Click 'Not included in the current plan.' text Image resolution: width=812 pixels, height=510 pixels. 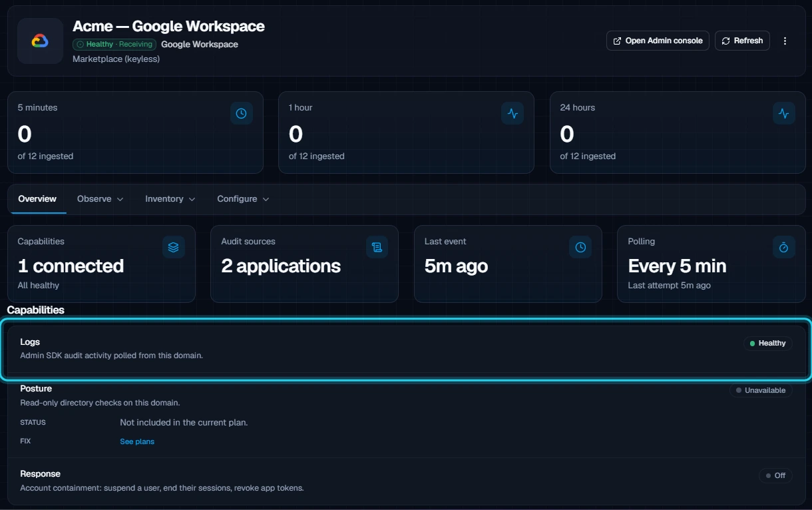coord(184,423)
